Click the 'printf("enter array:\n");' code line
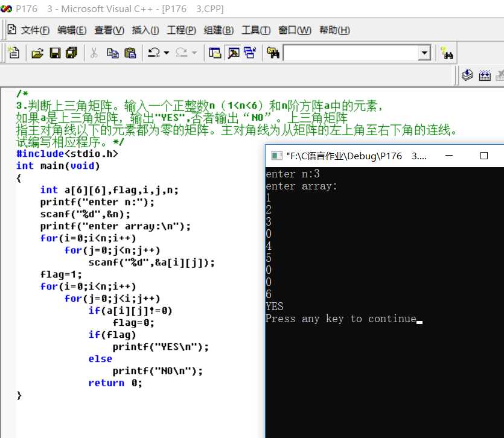 coord(115,226)
